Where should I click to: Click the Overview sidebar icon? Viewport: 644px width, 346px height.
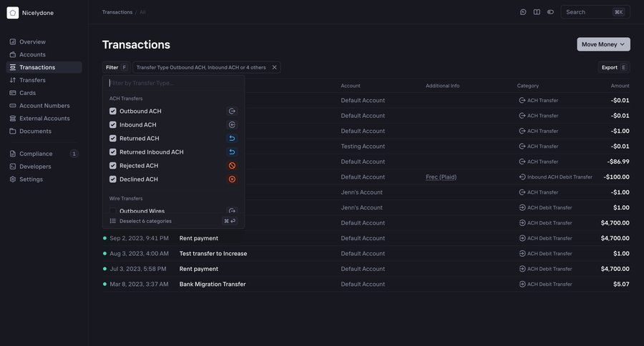(x=13, y=42)
